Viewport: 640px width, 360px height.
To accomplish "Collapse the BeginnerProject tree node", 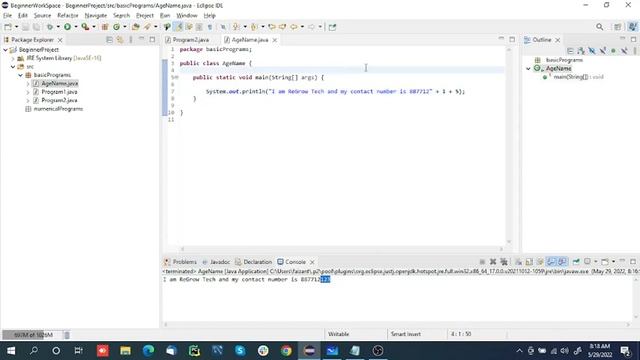I will coord(5,50).
